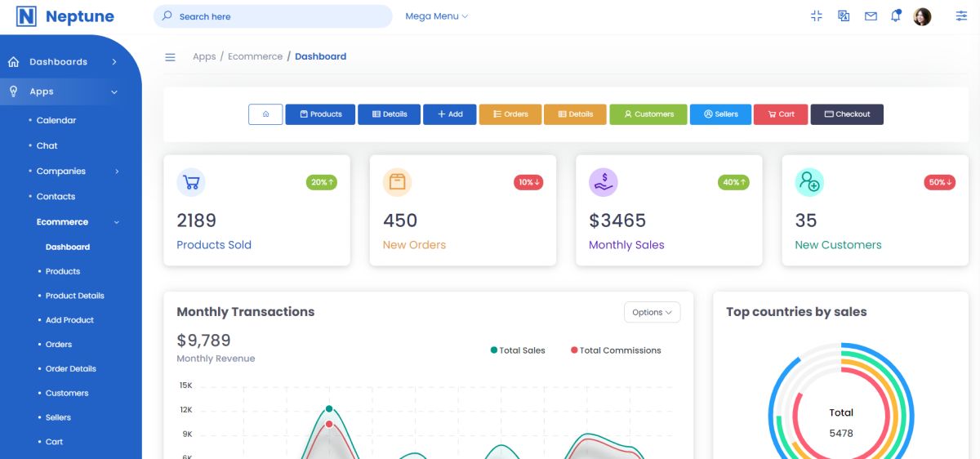Click the Neptune logo icon
Viewport: 980px width, 459px height.
26,16
